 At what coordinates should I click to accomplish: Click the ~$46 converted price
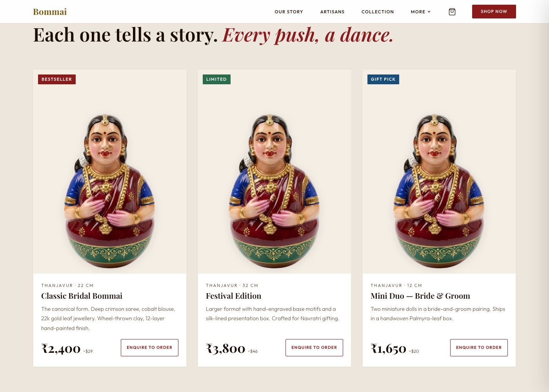tap(253, 351)
